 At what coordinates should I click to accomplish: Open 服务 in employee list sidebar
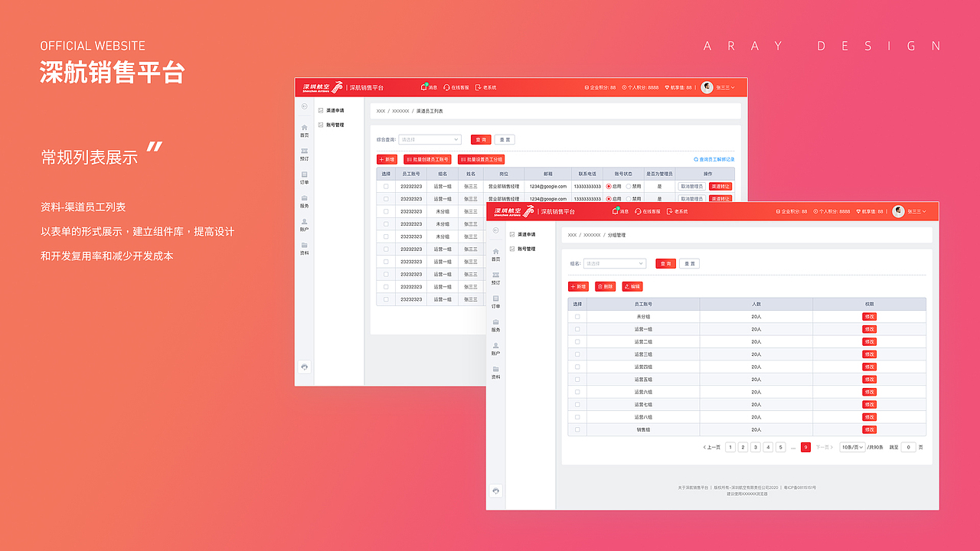click(304, 202)
